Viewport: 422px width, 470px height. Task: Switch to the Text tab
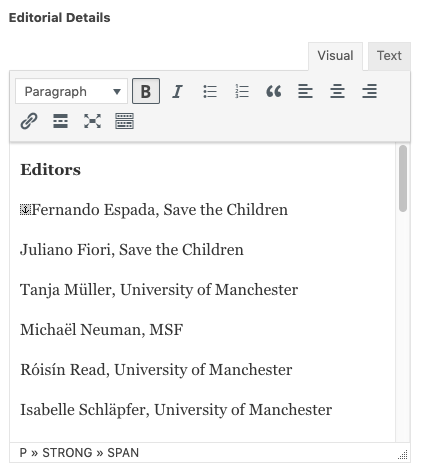click(x=389, y=56)
